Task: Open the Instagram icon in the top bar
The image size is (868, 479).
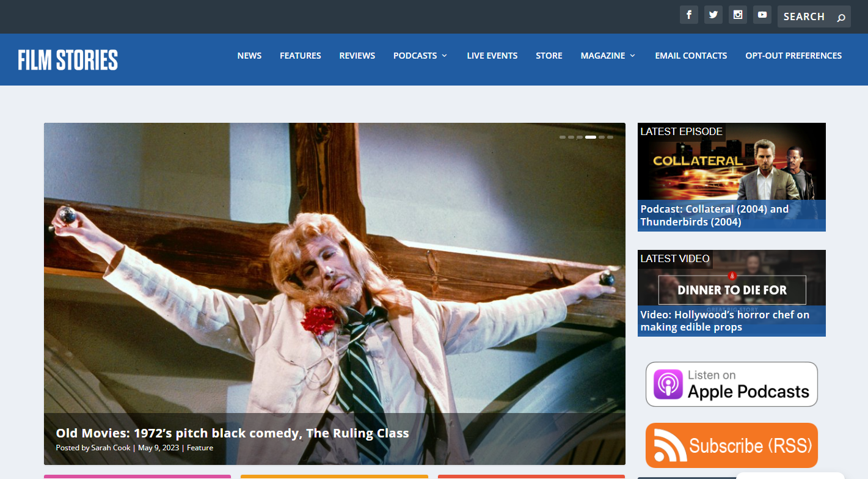Action: point(738,15)
